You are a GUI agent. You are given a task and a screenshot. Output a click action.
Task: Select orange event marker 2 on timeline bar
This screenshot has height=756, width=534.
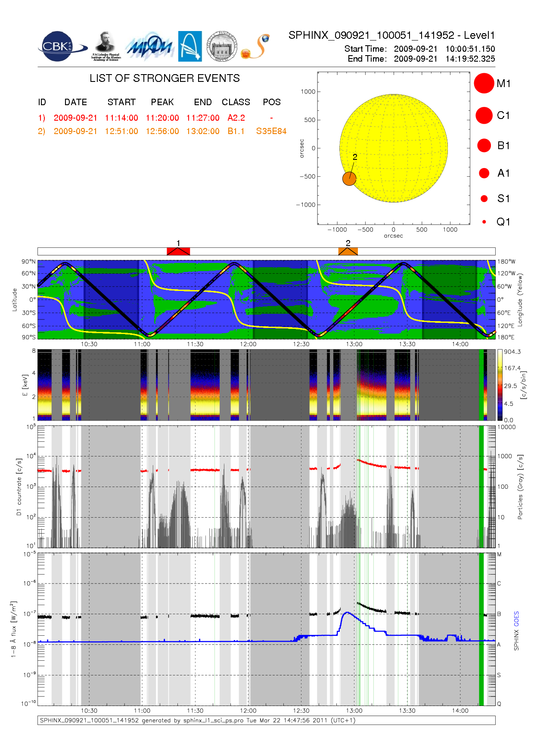click(348, 251)
